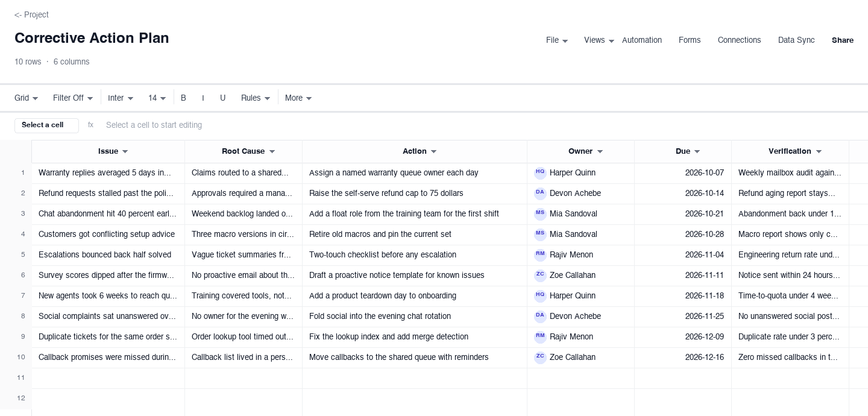Select 'Assign a named warranty queue owner each day'

tap(415, 173)
